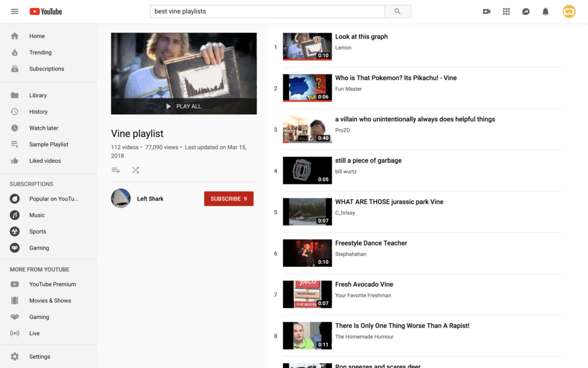Open Messages via the chat icon
588x368 pixels.
(525, 11)
